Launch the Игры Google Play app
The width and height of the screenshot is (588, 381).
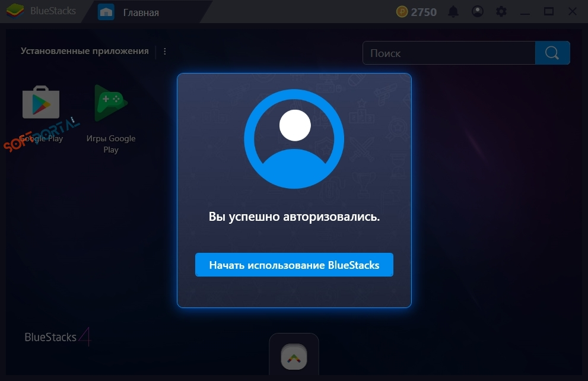click(x=110, y=119)
